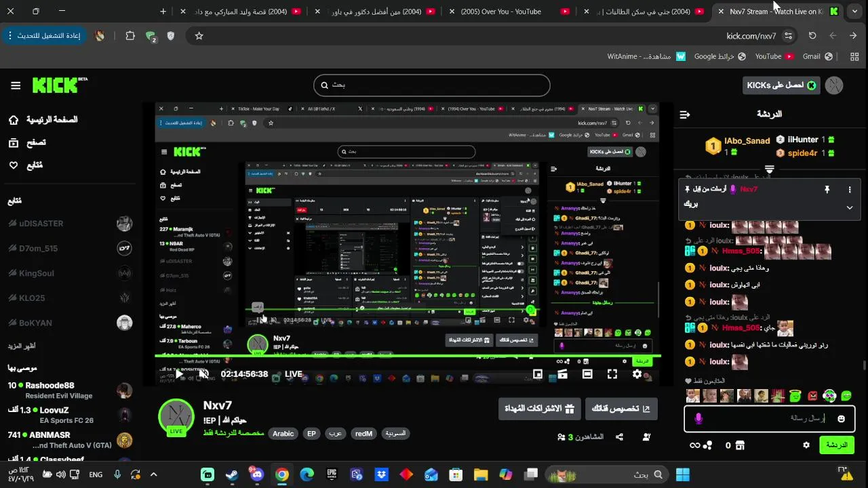This screenshot has width=868, height=488.
Task: Select the EP tag
Action: pos(311,434)
